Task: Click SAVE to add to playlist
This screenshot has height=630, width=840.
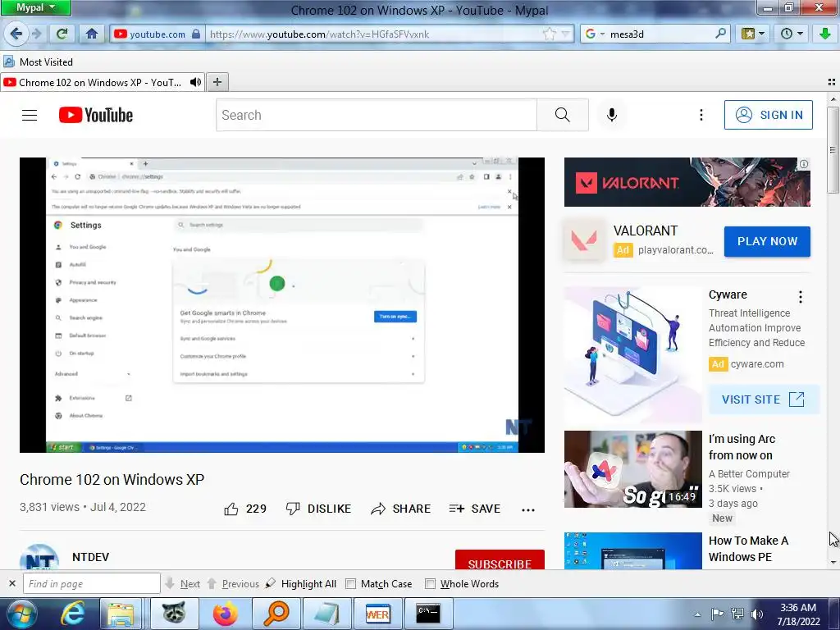Action: (475, 509)
